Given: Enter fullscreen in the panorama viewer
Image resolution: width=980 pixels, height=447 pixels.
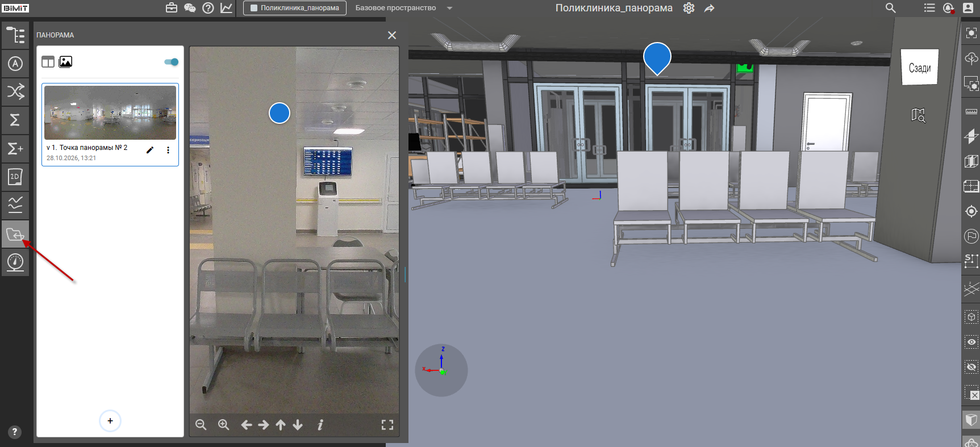Looking at the screenshot, I should [387, 425].
